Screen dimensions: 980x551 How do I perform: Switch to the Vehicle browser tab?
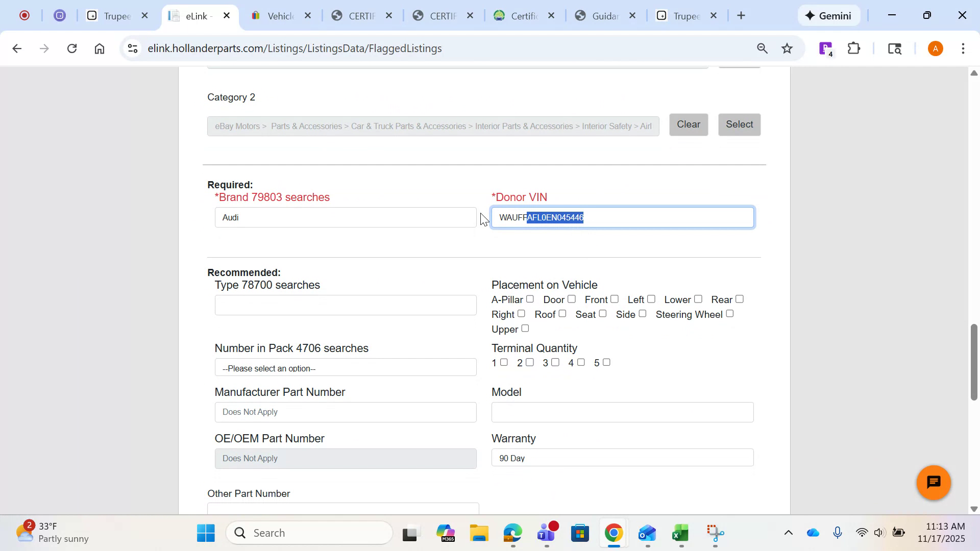[281, 16]
